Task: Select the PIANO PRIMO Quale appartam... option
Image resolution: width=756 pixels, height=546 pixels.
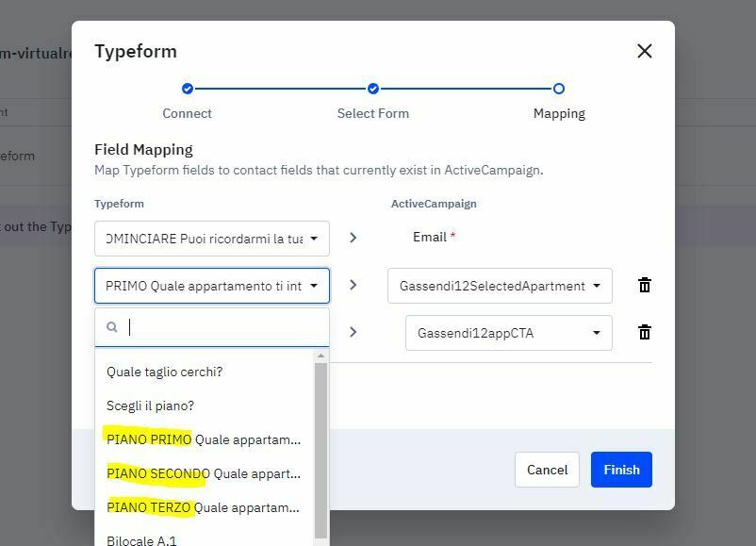Action: [204, 439]
